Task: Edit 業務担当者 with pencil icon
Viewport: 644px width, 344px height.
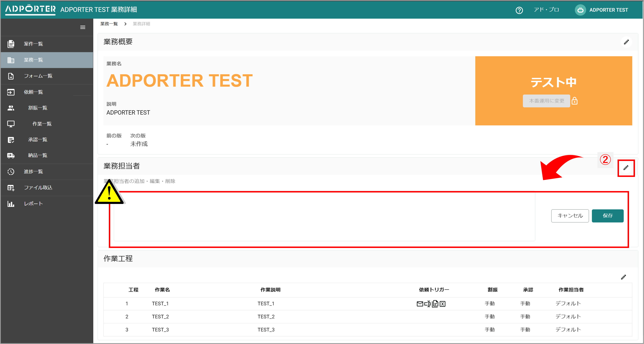Action: click(626, 168)
